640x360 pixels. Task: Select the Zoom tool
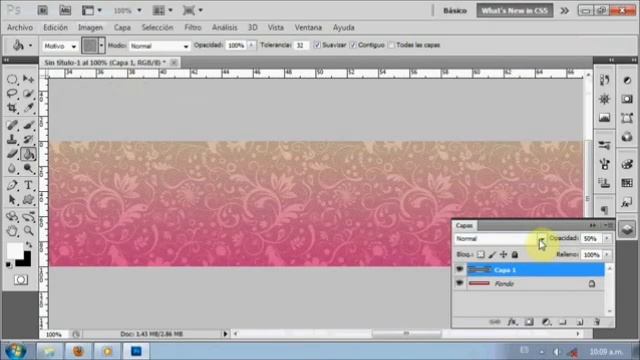(x=29, y=231)
